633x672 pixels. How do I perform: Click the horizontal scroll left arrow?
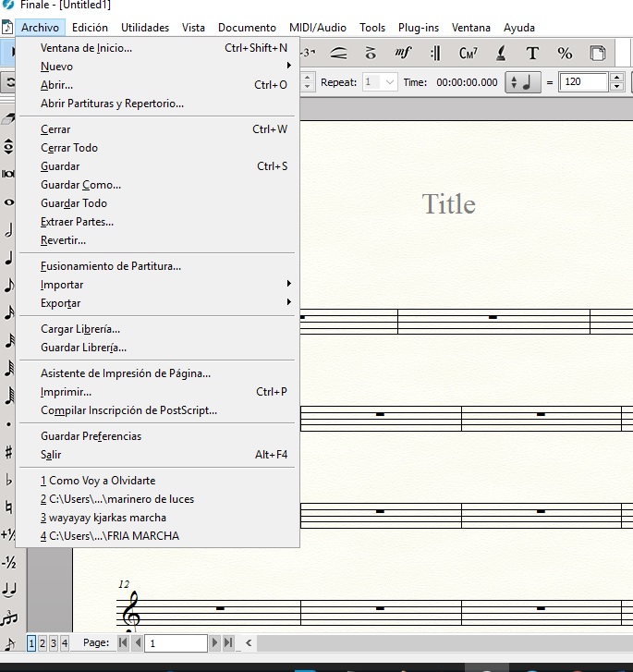pos(249,642)
